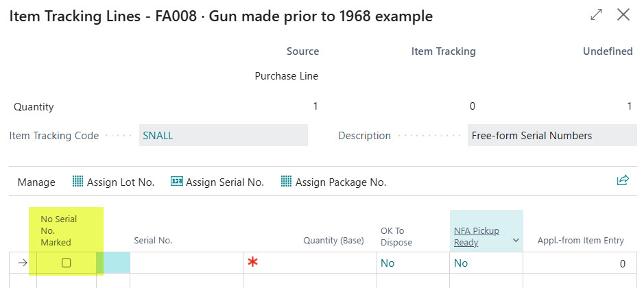Open the Manage menu
Image resolution: width=644 pixels, height=288 pixels.
click(36, 182)
